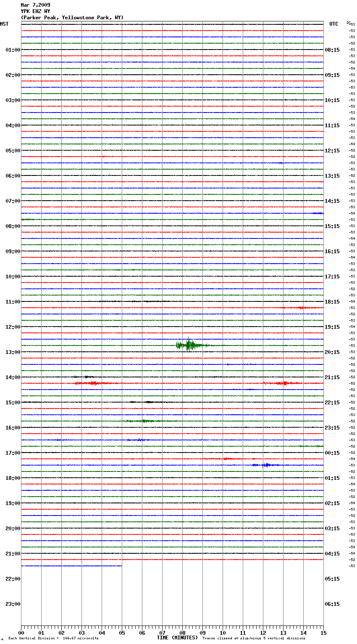Click the '18:15' UTC time label
This screenshot has height=644, width=357.
[x=332, y=302]
